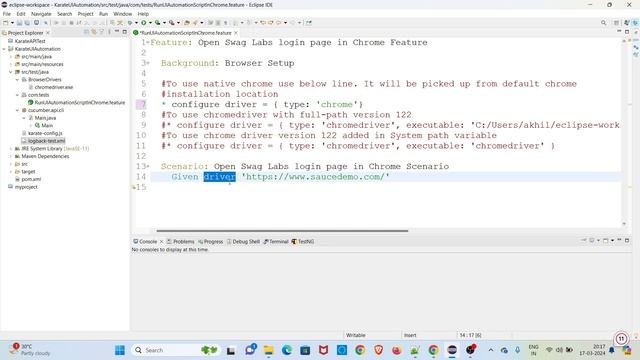Expand the src/main/java folder
Image resolution: width=640 pixels, height=360 pixels.
[x=11, y=57]
